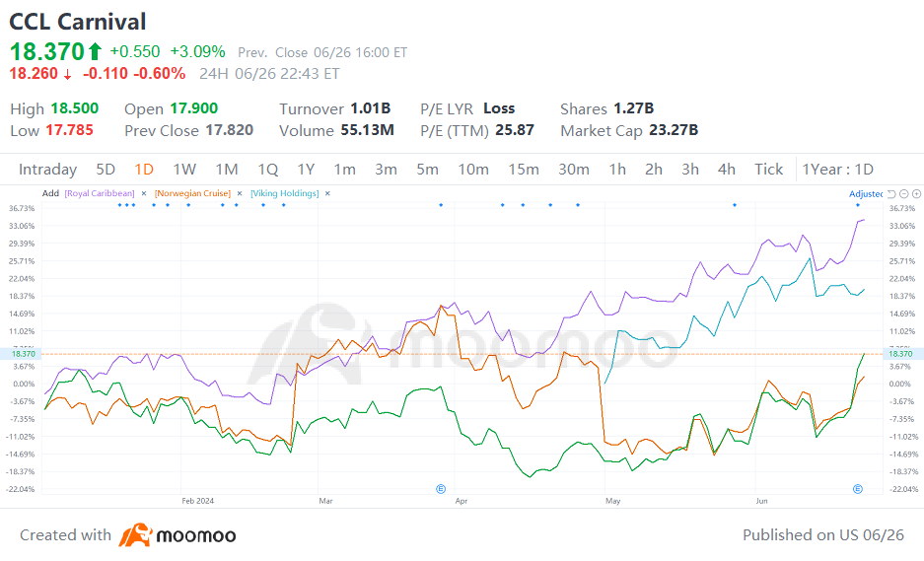
Task: Click the red down arrow beside 18.260
Action: pyautogui.click(x=67, y=74)
